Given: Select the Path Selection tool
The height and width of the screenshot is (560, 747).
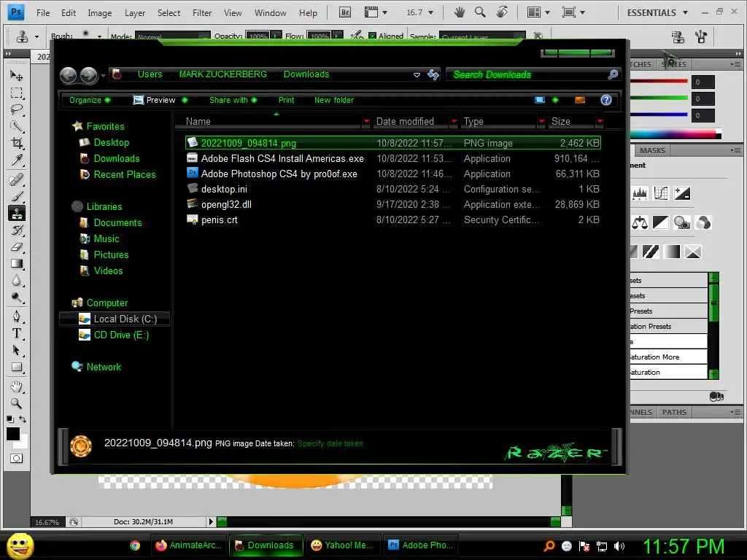Looking at the screenshot, I should point(16,351).
